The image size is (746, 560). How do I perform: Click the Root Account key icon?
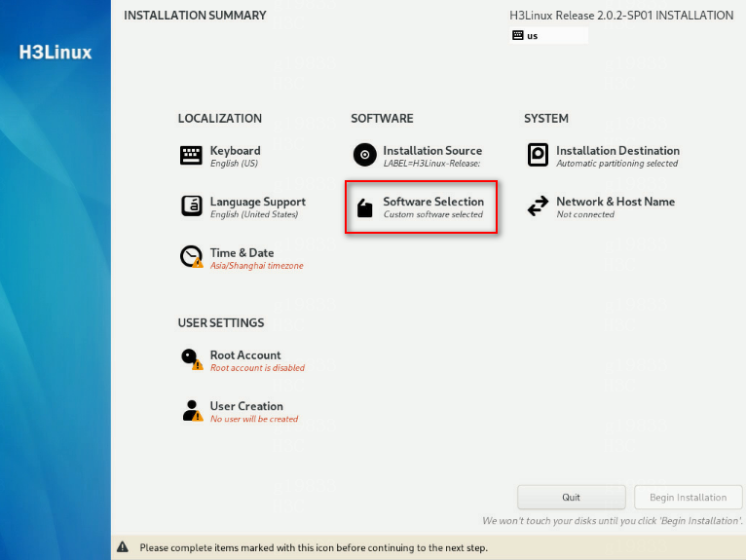click(x=191, y=359)
